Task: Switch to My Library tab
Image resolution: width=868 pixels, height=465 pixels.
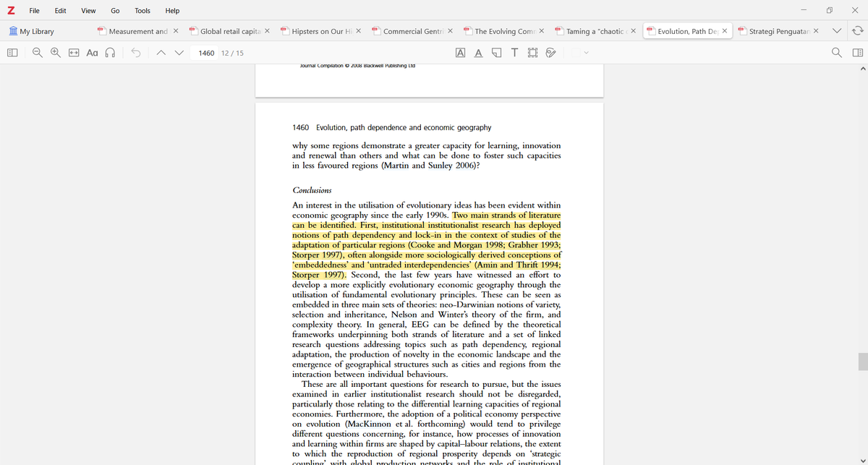Action: (32, 31)
